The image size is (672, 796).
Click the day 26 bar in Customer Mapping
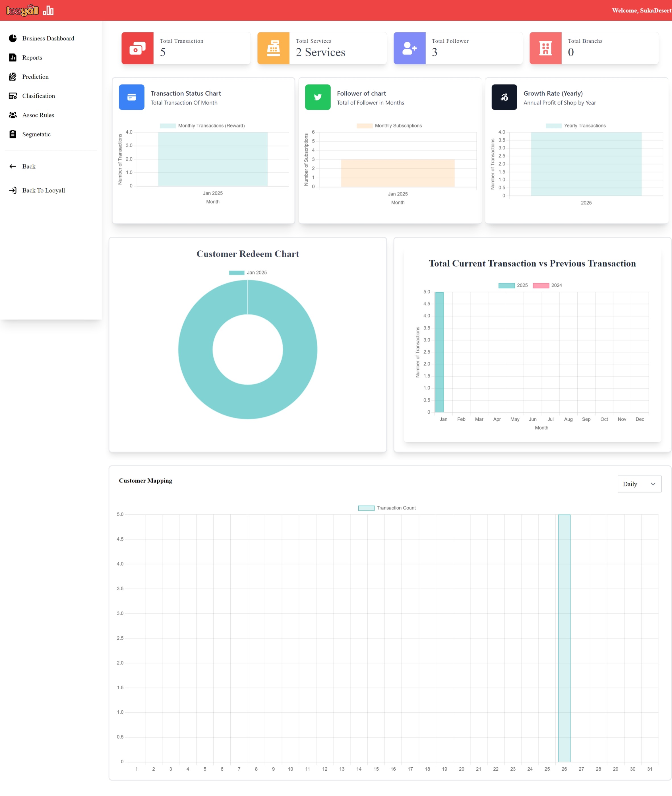click(x=564, y=638)
